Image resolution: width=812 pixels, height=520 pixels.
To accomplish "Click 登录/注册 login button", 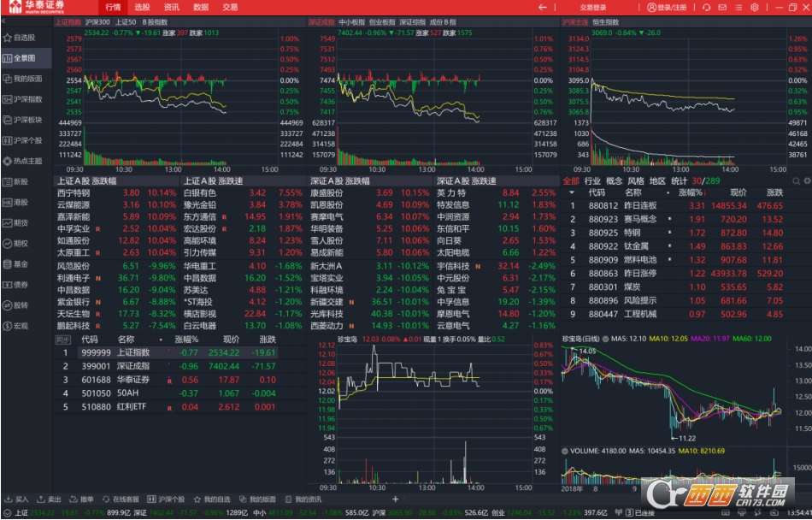I will 667,7.
